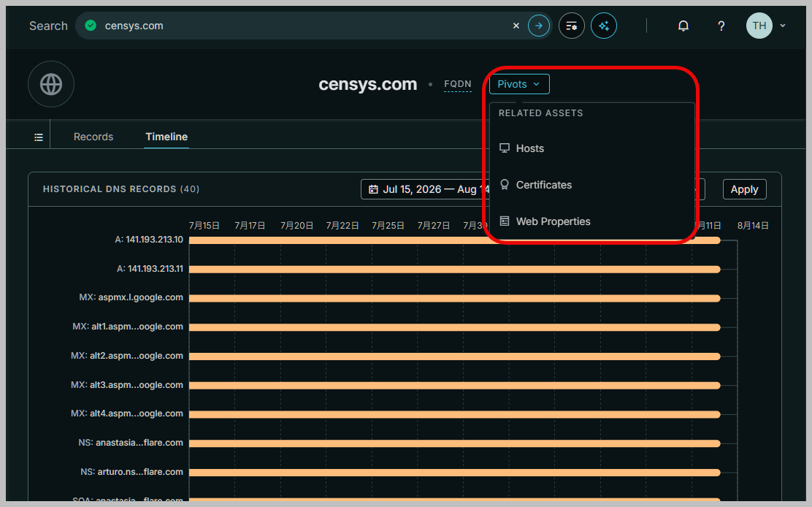
Task: Switch to the Records tab
Action: (93, 137)
